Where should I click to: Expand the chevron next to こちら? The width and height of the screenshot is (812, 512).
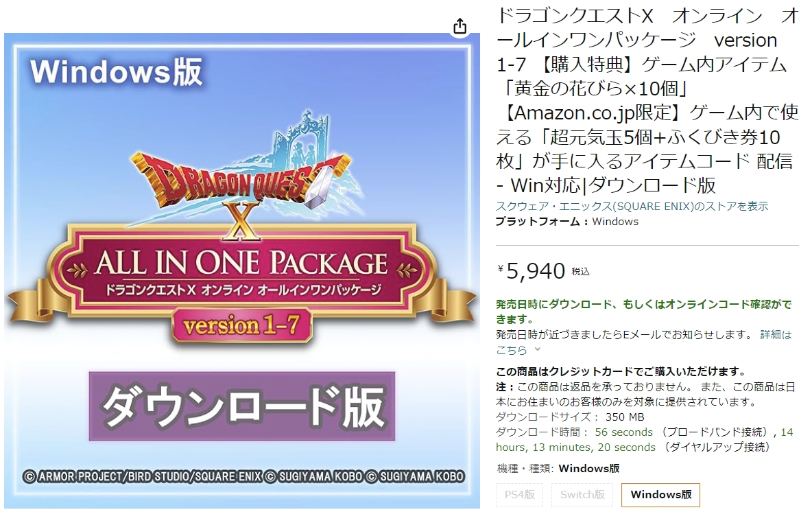click(538, 349)
